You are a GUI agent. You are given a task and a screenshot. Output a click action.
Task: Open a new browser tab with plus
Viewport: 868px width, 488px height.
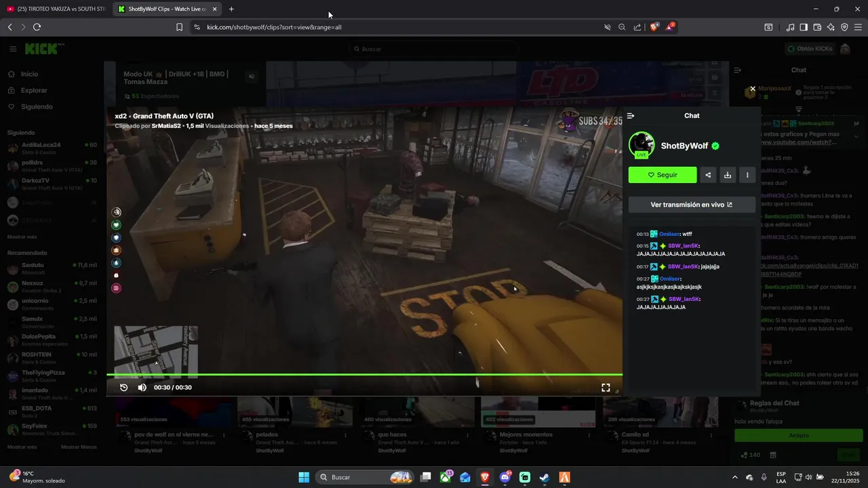(x=231, y=9)
